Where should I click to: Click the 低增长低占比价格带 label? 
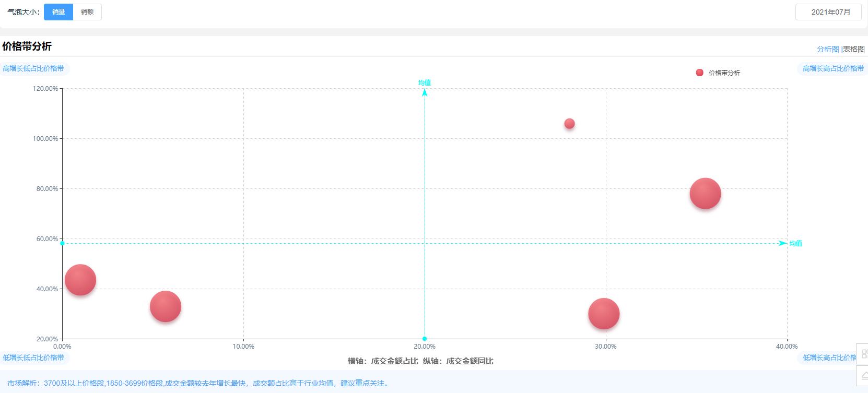[33, 358]
